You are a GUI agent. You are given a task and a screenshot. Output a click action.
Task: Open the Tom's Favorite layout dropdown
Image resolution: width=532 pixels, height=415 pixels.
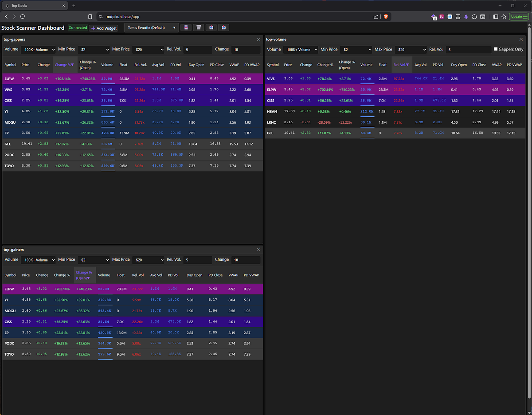point(152,27)
